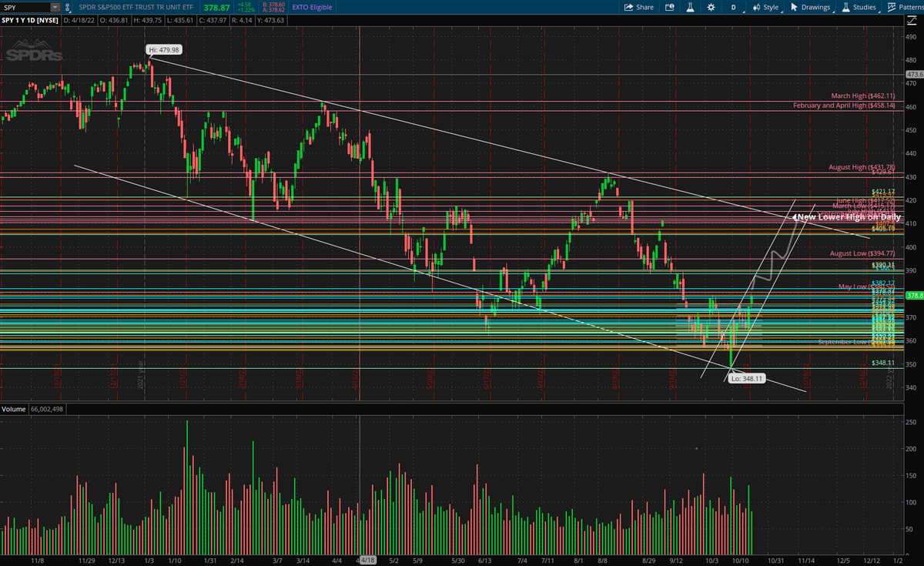Select the Lo: 348.11 price bubble
The image size is (924, 566).
click(x=746, y=378)
